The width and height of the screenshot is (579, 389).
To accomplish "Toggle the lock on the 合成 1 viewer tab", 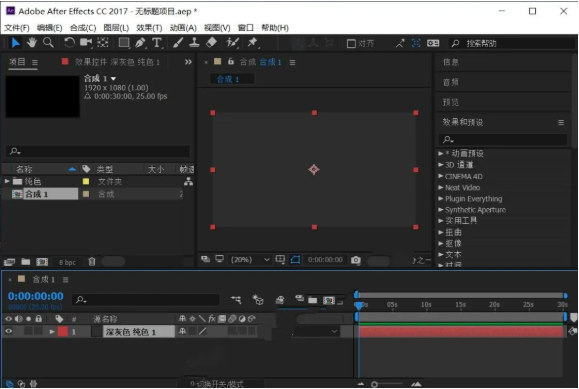I will coord(231,62).
